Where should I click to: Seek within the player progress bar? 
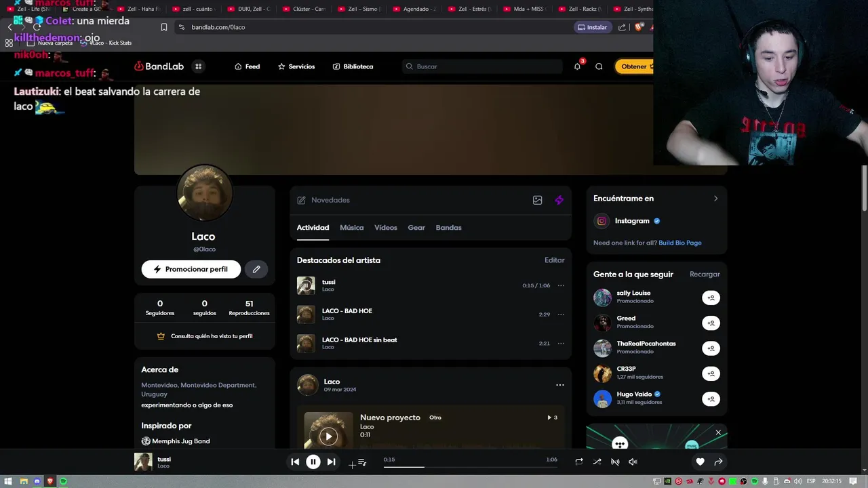click(470, 466)
